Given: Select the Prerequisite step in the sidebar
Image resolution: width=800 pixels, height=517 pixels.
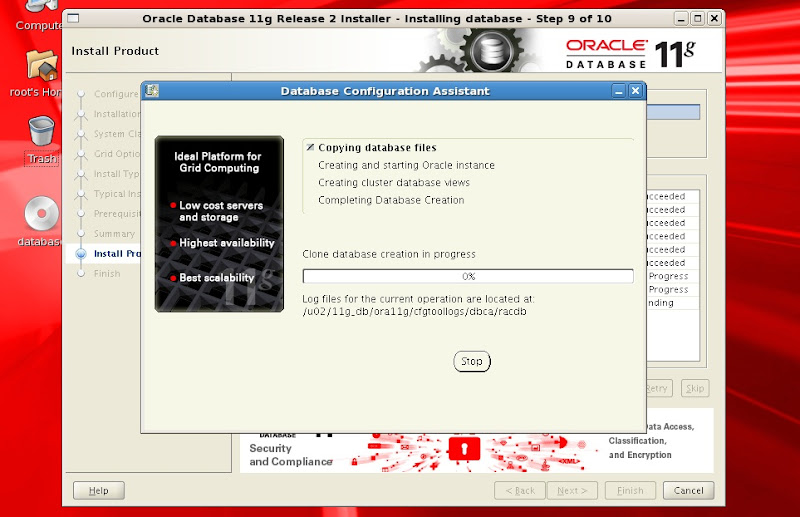Looking at the screenshot, I should pyautogui.click(x=117, y=214).
